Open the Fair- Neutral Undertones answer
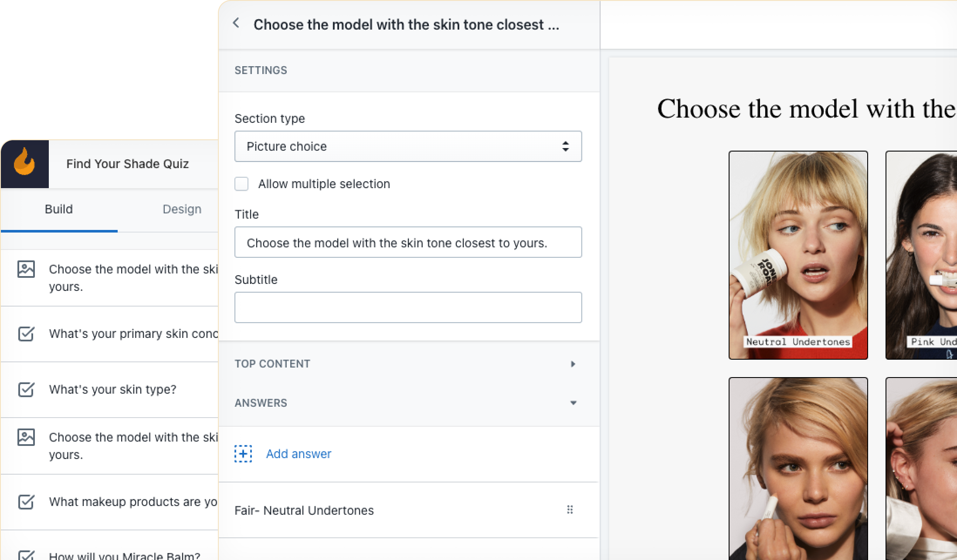Viewport: 957px width, 560px height. (x=304, y=510)
